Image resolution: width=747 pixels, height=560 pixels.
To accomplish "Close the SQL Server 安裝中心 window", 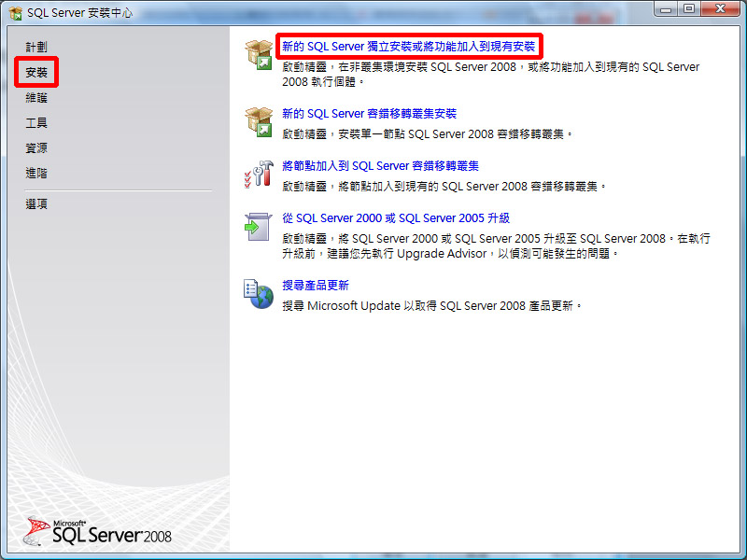I will [720, 8].
